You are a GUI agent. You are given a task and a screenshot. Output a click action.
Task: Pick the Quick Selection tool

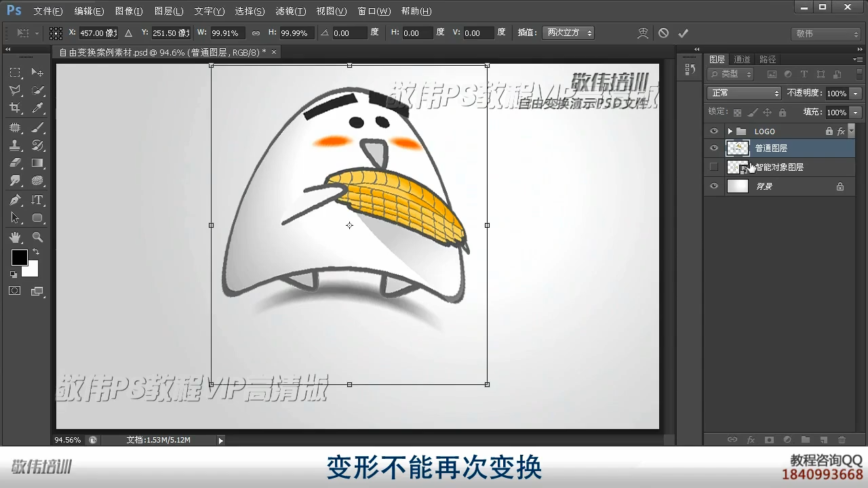point(37,90)
